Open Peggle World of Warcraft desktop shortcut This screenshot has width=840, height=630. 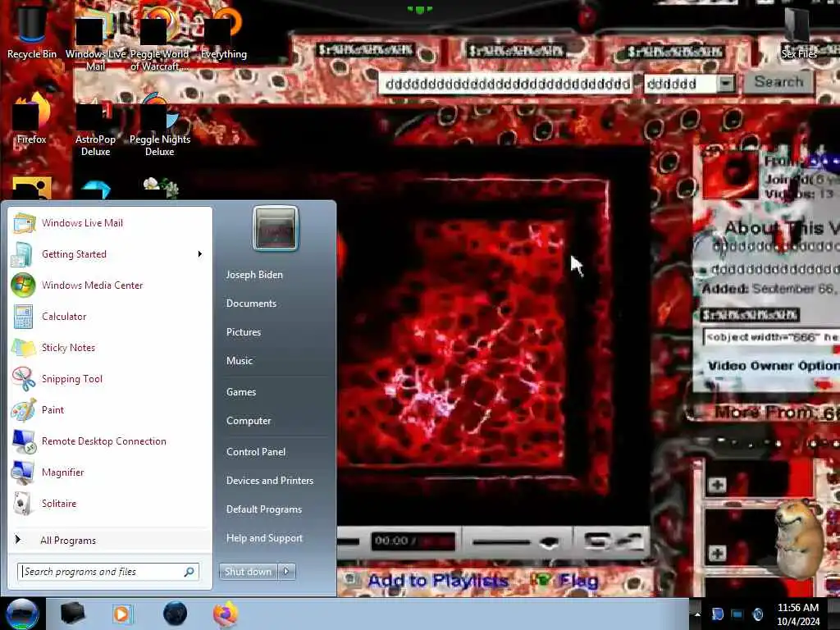[x=159, y=40]
